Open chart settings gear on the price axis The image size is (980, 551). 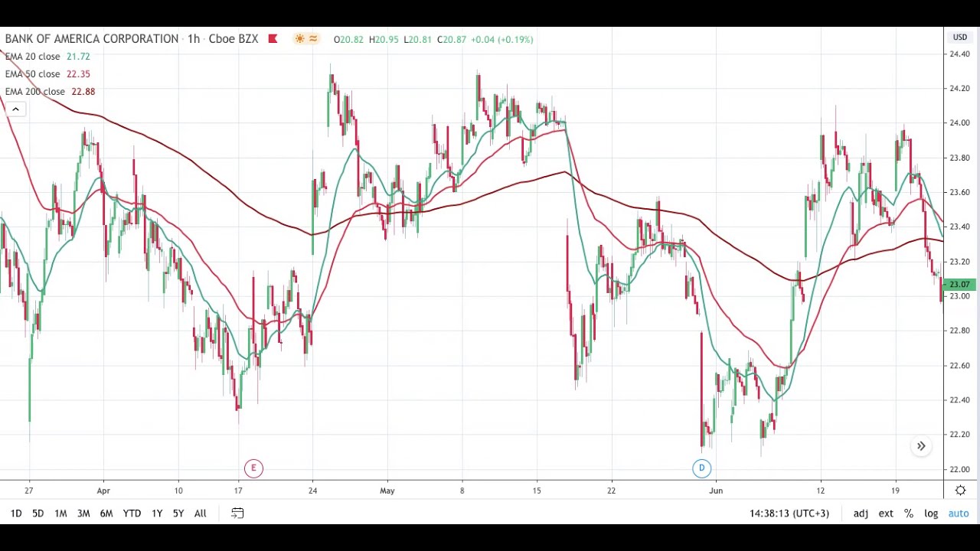(960, 491)
